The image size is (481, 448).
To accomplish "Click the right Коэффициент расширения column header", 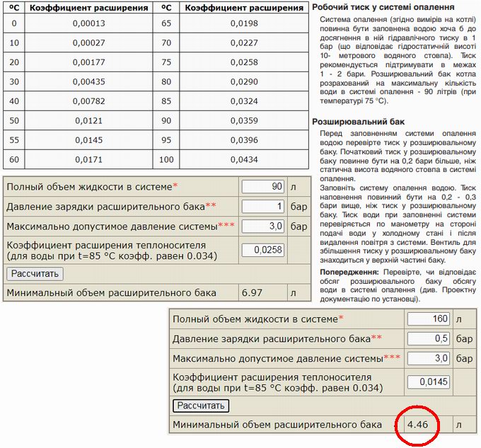I will coord(244,8).
